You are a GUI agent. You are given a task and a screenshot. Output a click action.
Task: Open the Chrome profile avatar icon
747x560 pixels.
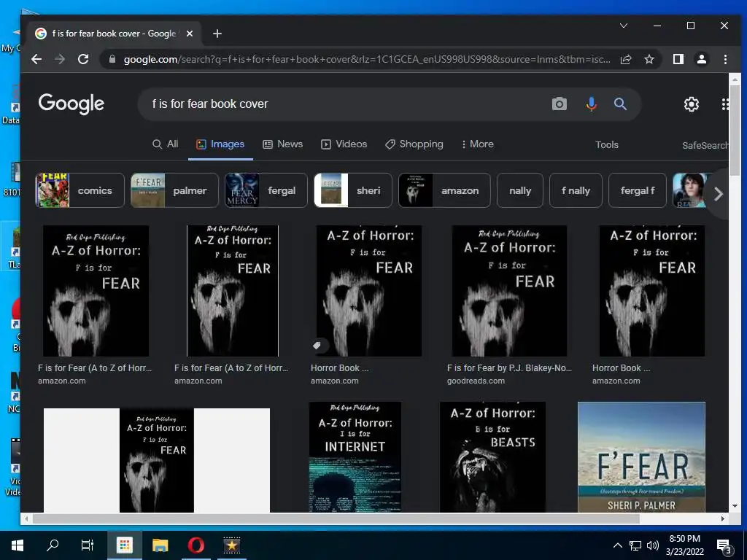click(701, 59)
